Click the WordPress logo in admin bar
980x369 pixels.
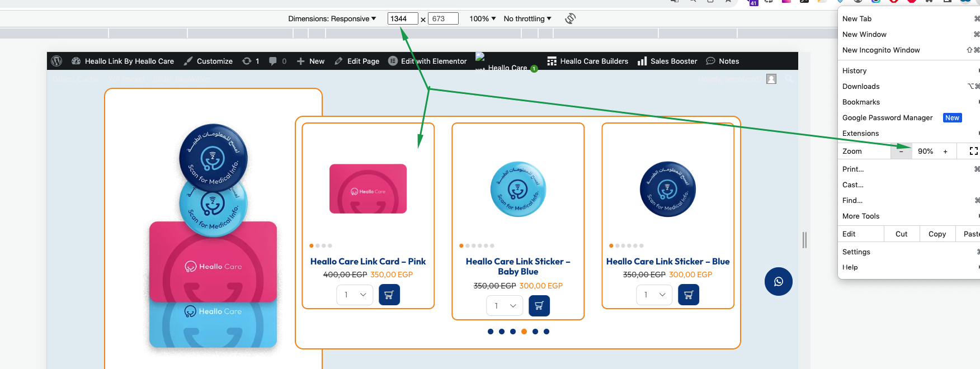click(x=56, y=61)
